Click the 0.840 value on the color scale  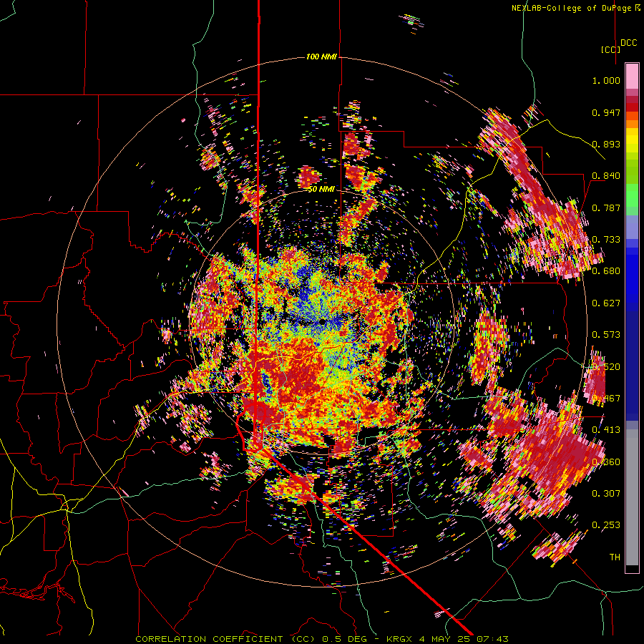606,176
